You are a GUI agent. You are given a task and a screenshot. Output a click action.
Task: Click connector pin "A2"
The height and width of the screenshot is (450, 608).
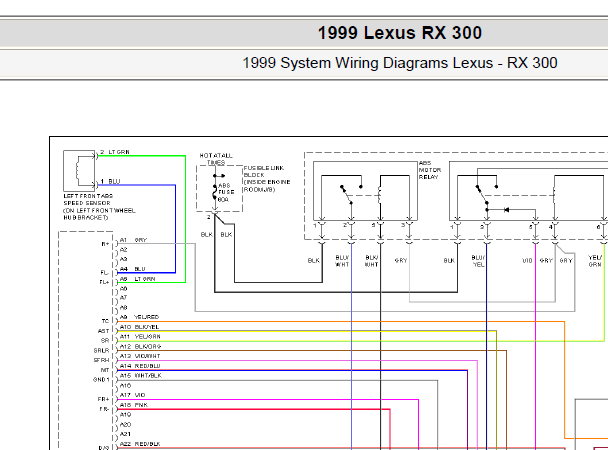pos(123,250)
